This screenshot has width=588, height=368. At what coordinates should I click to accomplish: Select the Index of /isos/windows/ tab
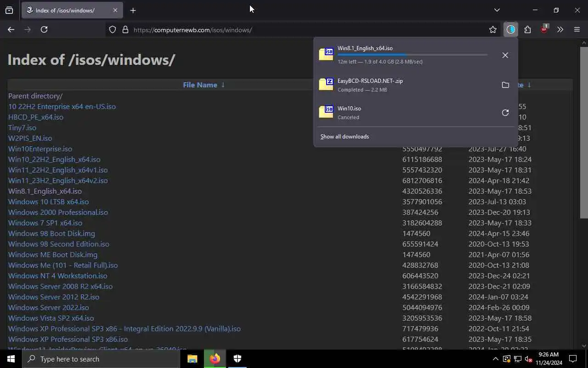(71, 10)
